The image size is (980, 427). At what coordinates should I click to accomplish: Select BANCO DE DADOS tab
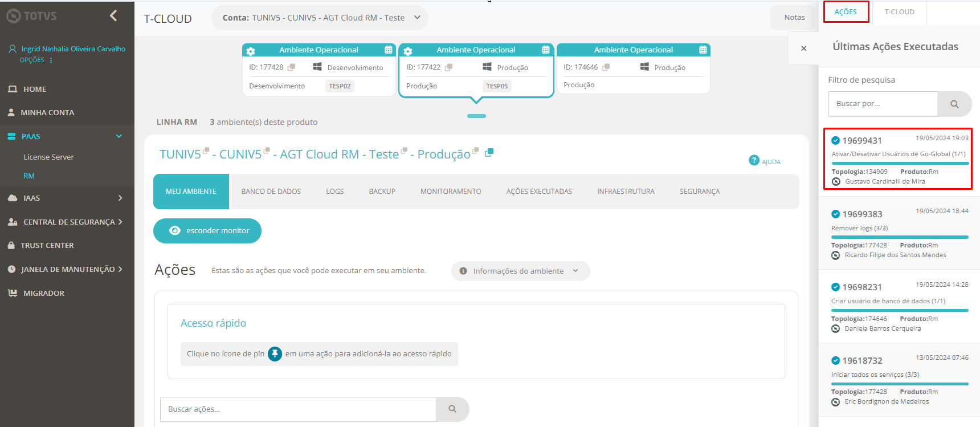point(271,192)
